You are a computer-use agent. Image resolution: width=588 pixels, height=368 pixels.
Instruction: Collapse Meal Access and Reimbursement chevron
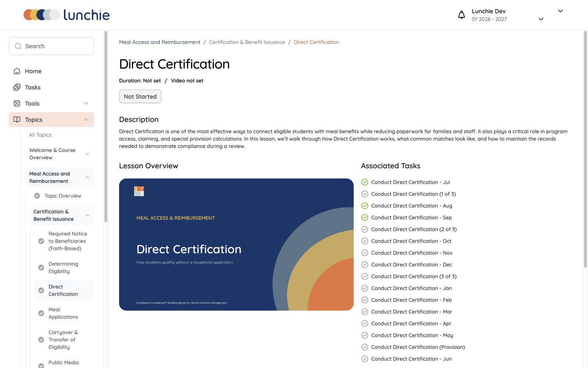[87, 177]
